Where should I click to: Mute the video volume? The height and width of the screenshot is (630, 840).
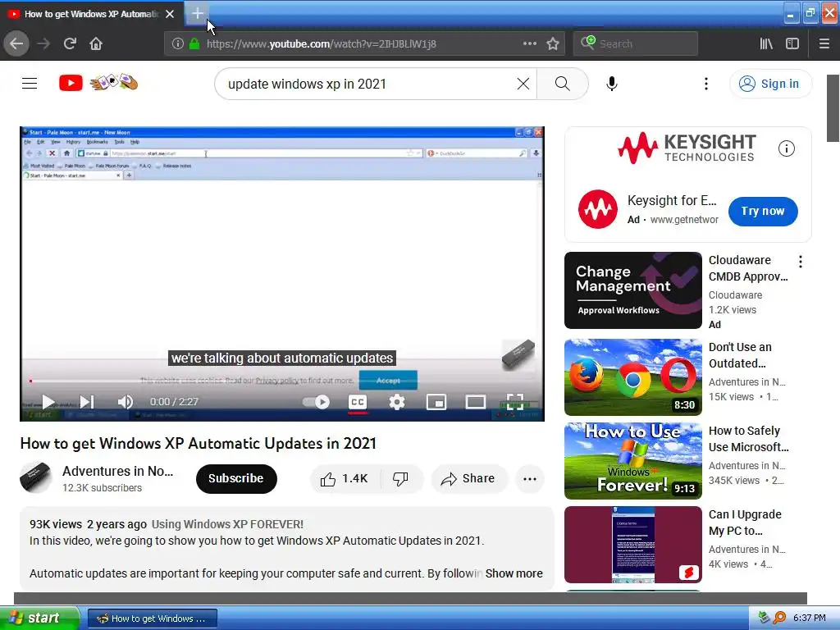coord(125,402)
